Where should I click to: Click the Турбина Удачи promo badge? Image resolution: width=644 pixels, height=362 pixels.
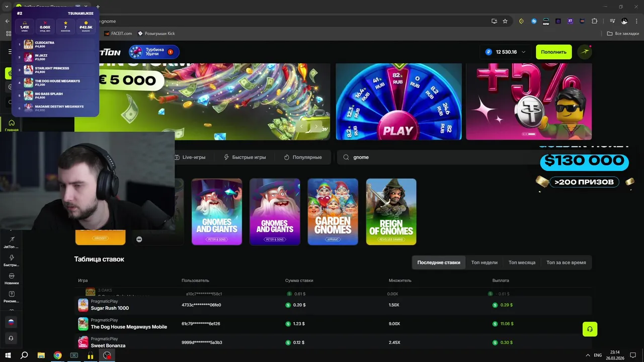click(154, 52)
